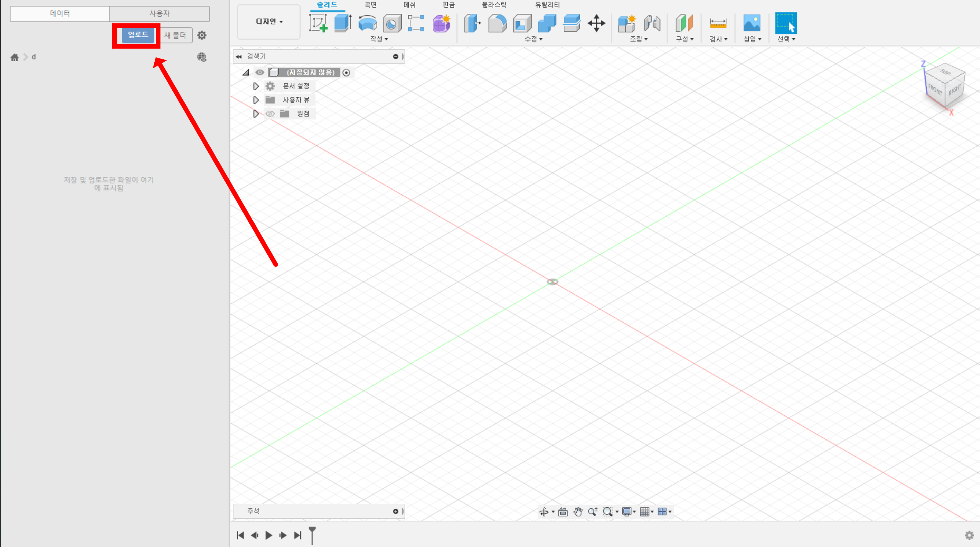Expand the 사용자 뷰 tree node
Image resolution: width=980 pixels, height=547 pixels.
point(256,100)
